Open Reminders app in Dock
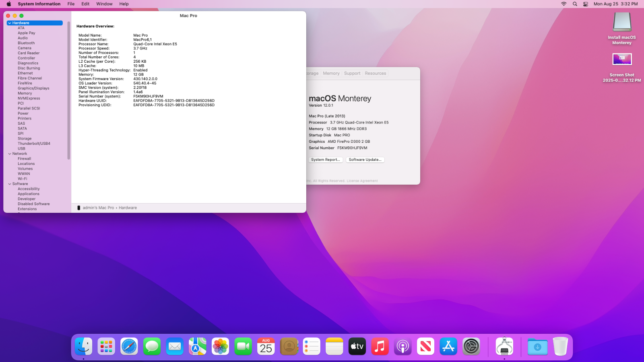Image resolution: width=644 pixels, height=362 pixels. pyautogui.click(x=312, y=346)
